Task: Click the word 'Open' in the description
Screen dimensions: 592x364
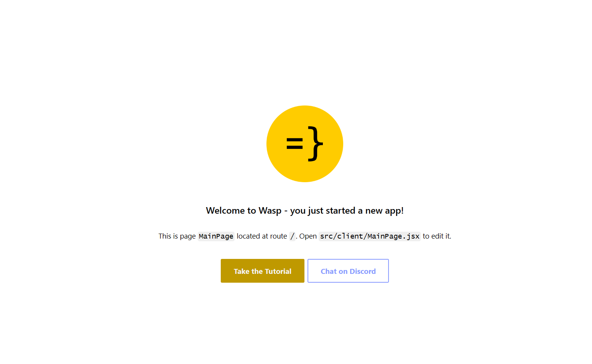Action: (x=308, y=236)
